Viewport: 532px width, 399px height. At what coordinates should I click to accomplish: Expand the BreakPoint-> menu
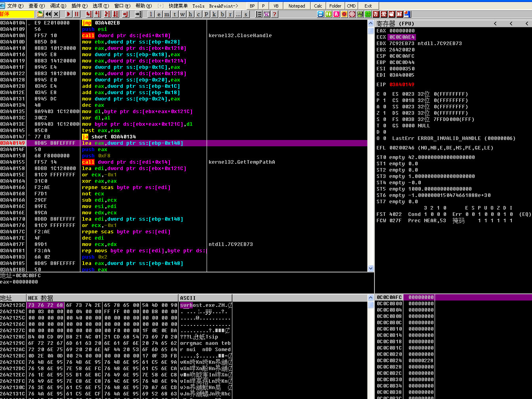pos(223,6)
